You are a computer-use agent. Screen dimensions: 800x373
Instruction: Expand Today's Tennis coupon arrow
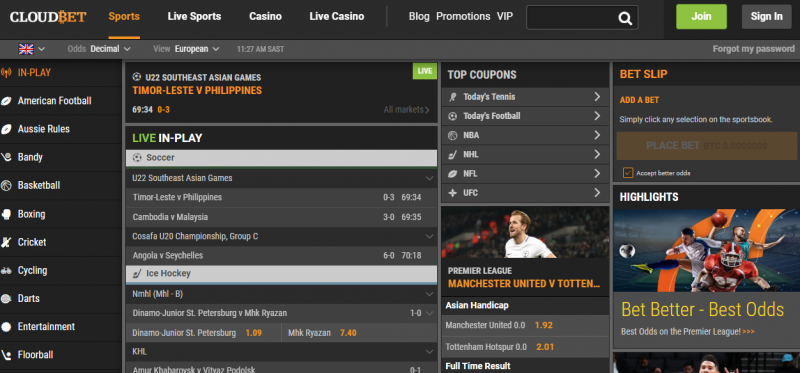(x=597, y=97)
